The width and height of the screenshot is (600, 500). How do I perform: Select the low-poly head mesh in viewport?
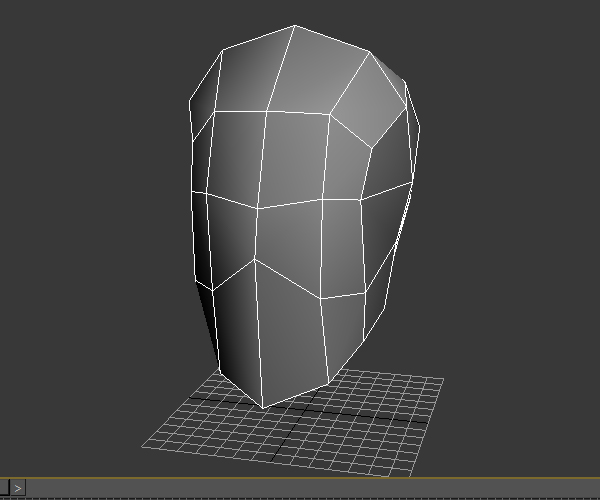pyautogui.click(x=304, y=217)
